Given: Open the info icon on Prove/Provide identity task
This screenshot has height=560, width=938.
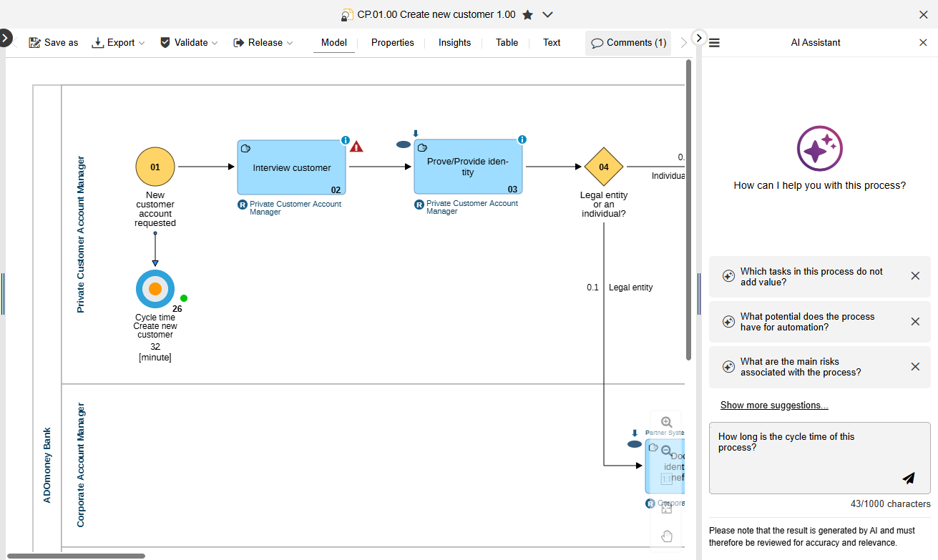Looking at the screenshot, I should [x=522, y=139].
